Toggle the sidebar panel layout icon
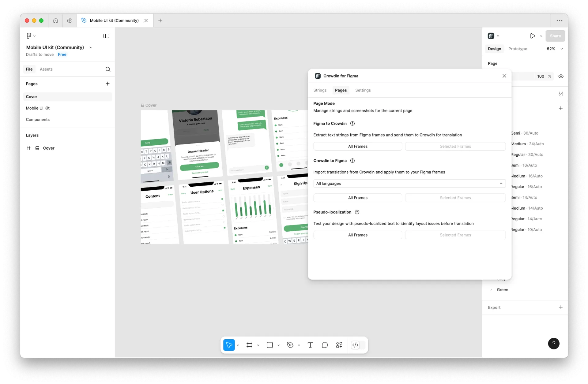This screenshot has height=384, width=588. 106,36
